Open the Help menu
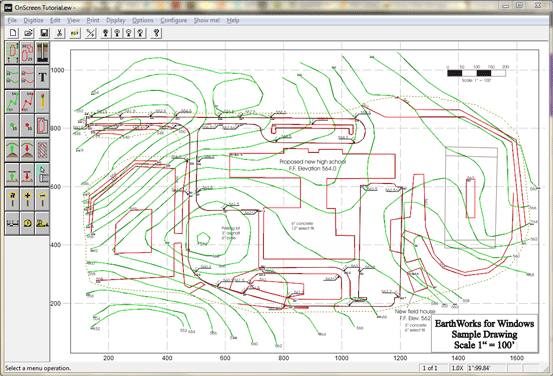Screen dimensions: 553x376 coord(233,20)
